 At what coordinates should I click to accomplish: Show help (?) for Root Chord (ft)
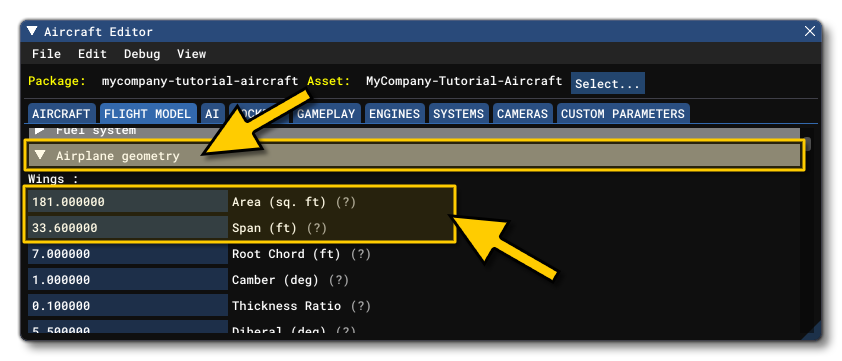click(361, 254)
